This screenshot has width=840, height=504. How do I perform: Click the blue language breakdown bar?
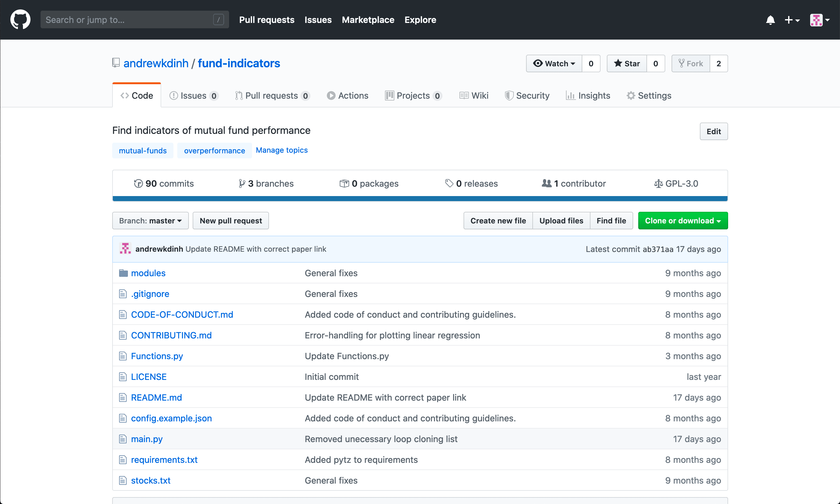420,199
